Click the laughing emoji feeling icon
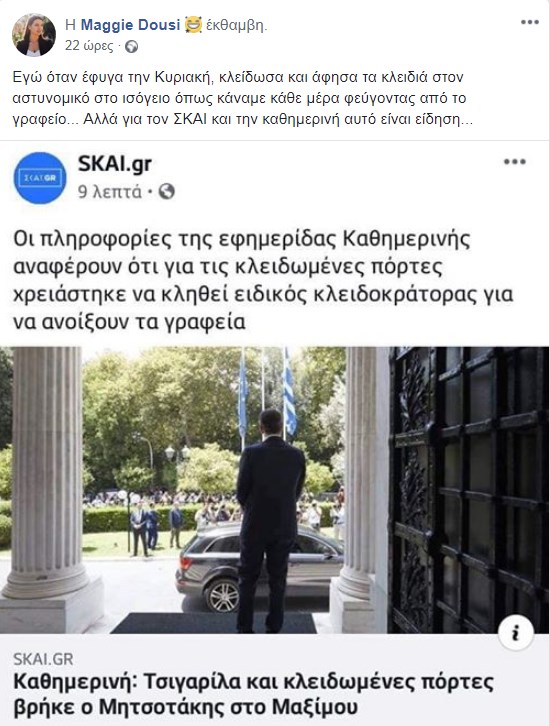The width and height of the screenshot is (550, 726). pos(193,25)
